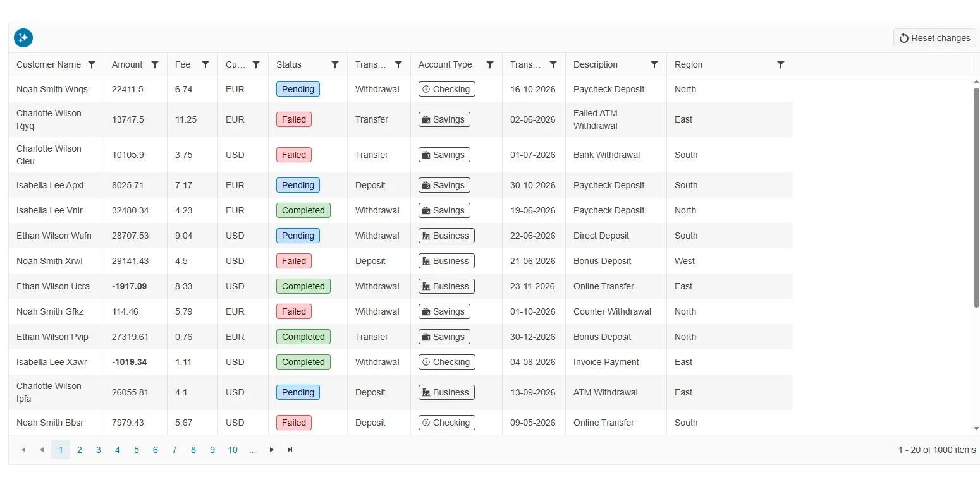The height and width of the screenshot is (487, 980).
Task: Click the Savings chip for Isabella Lee Apxi
Action: (x=444, y=185)
